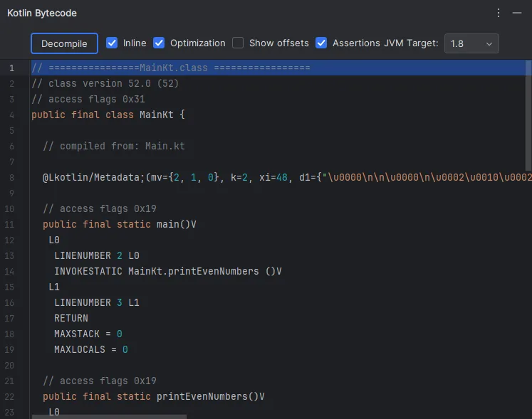Screen dimensions: 532x419
Task: Click 'public final static main()V' line
Action: point(120,224)
